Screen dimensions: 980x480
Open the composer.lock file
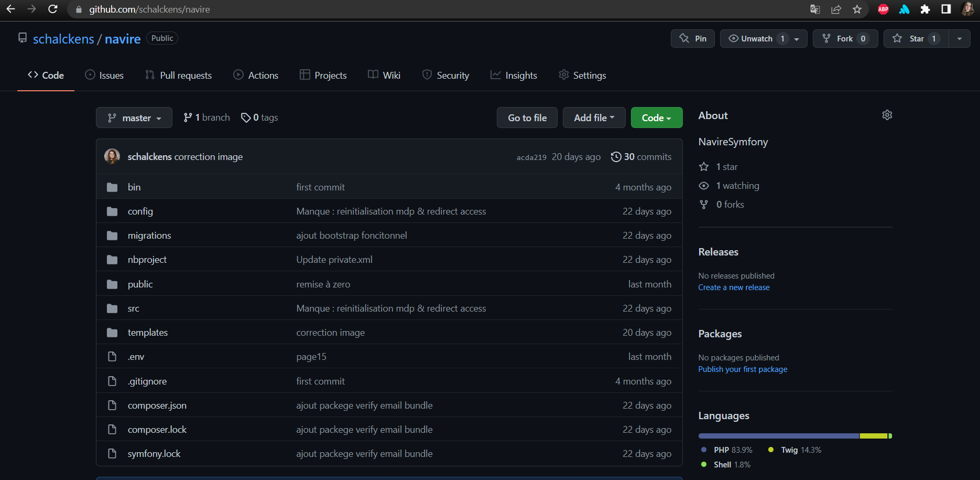click(157, 430)
